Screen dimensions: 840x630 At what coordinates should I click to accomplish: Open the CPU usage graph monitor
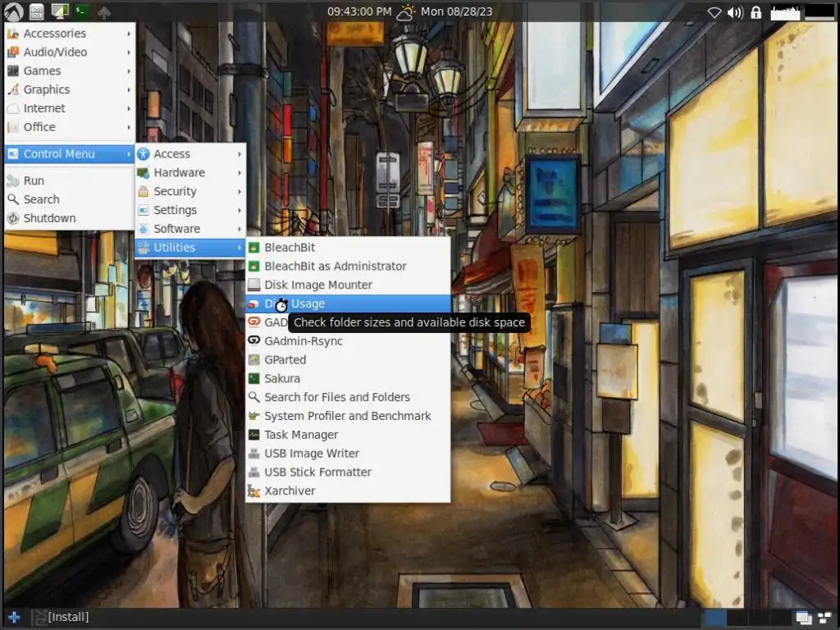click(785, 11)
